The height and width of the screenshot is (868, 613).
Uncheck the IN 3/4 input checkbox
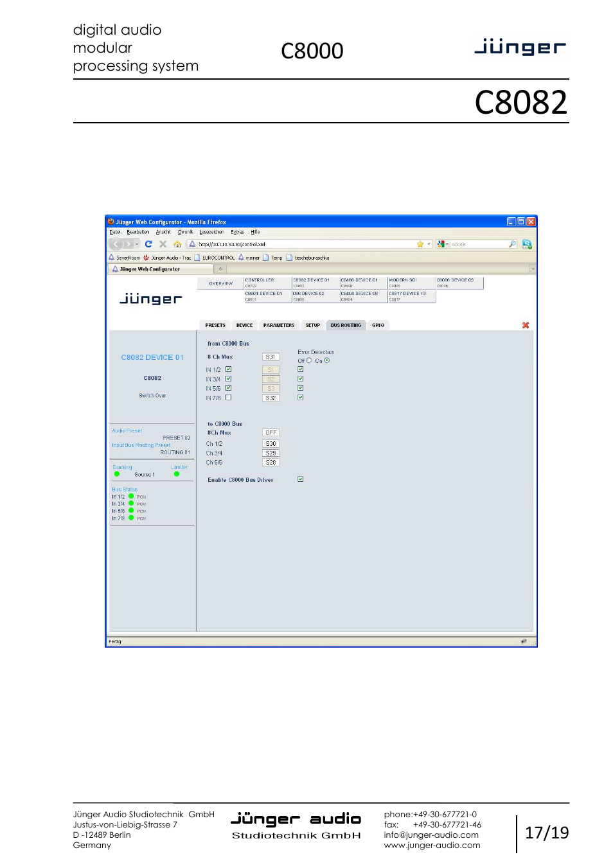coord(228,379)
